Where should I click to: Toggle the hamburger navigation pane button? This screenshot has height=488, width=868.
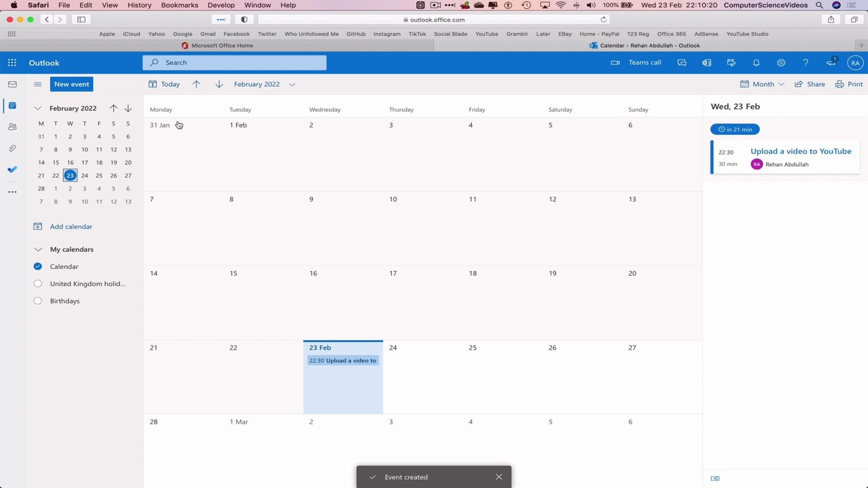click(x=37, y=84)
